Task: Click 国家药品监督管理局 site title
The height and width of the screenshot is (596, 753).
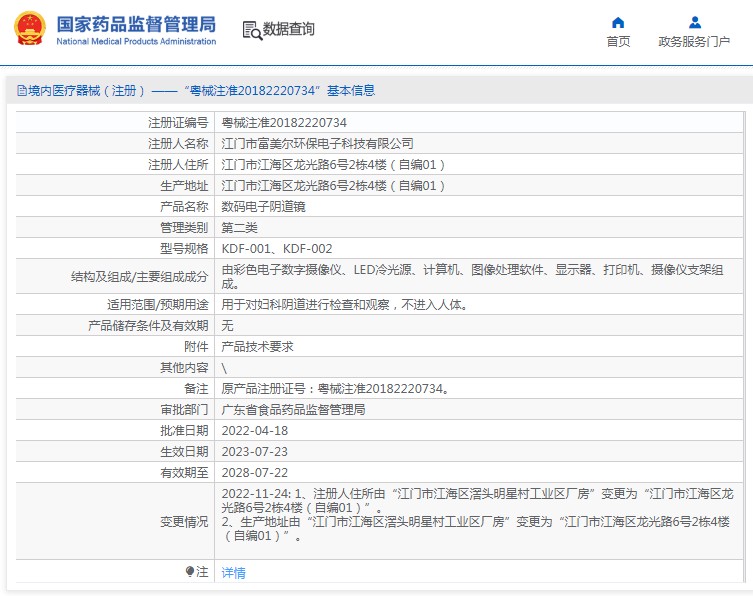Action: 136,24
